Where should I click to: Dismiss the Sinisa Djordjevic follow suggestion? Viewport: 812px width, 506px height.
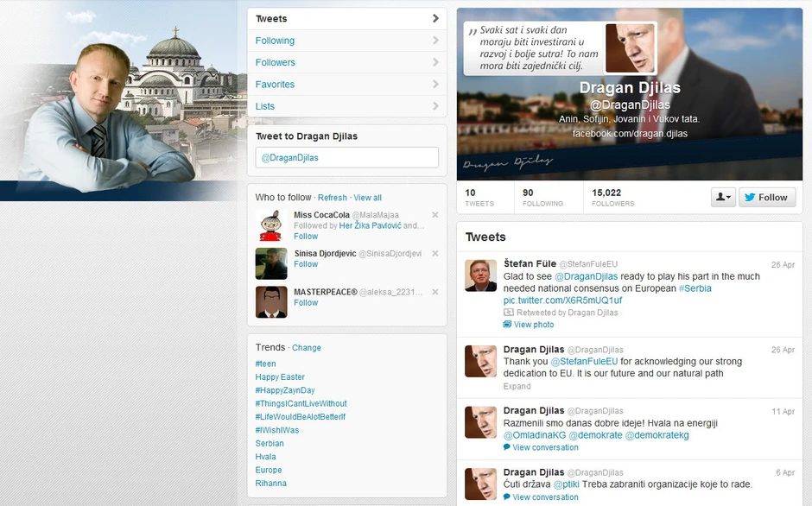click(x=435, y=254)
